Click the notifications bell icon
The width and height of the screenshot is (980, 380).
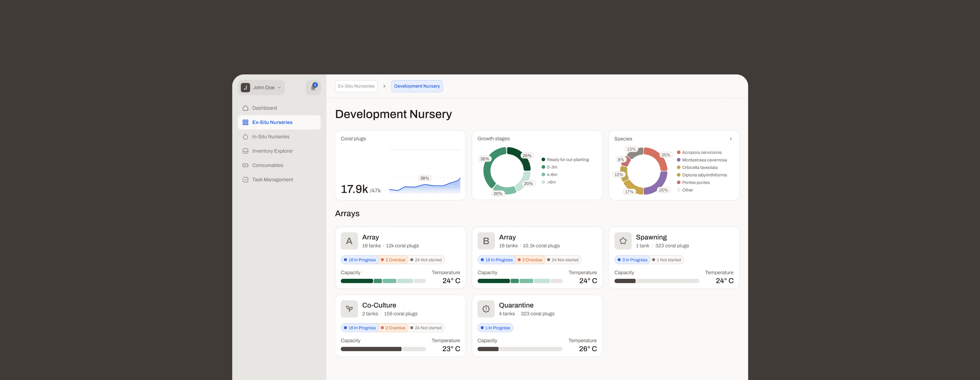click(313, 87)
